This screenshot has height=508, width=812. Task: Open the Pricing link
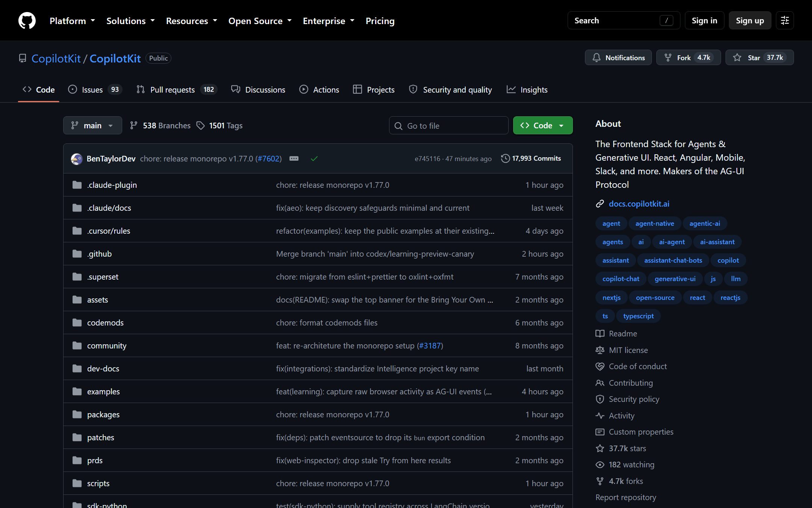(x=380, y=21)
